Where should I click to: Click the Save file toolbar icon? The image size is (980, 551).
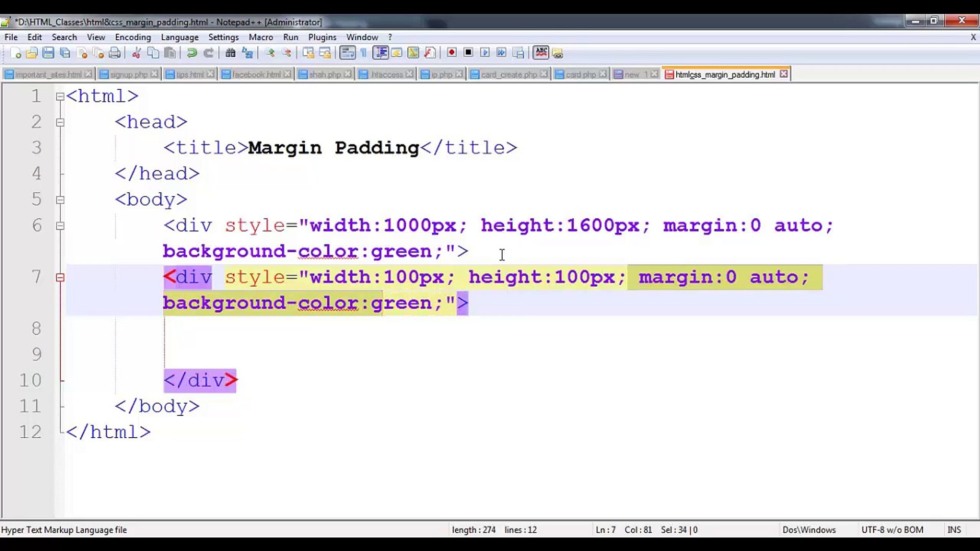point(48,53)
